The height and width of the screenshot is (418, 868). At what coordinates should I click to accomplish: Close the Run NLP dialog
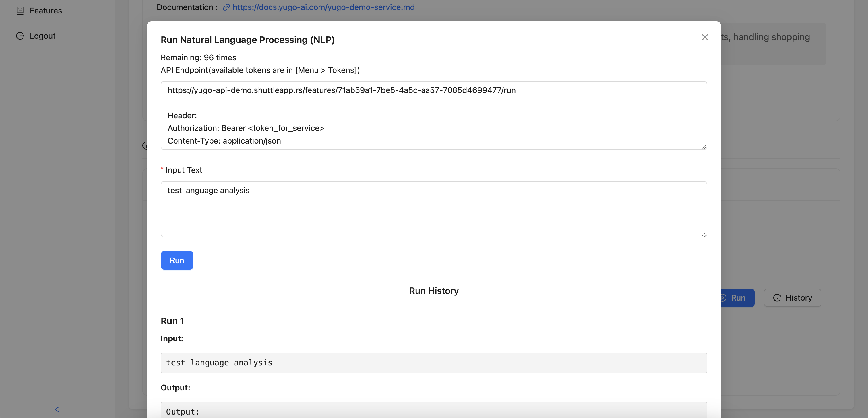(x=705, y=37)
